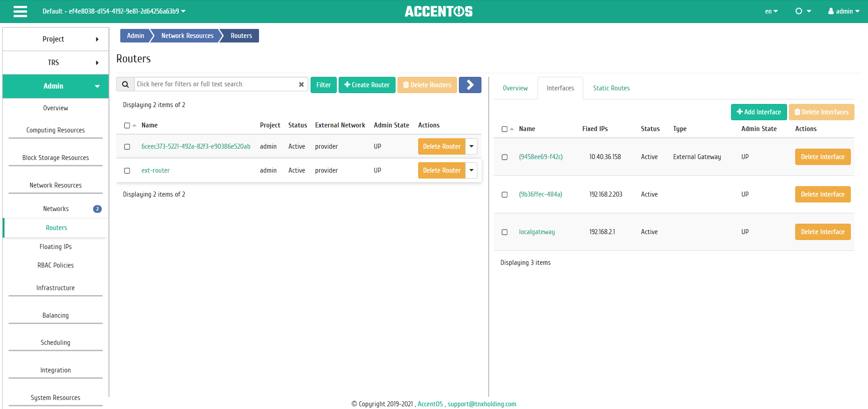This screenshot has height=409, width=868.
Task: Sort routers by Name column arrow
Action: pyautogui.click(x=134, y=126)
